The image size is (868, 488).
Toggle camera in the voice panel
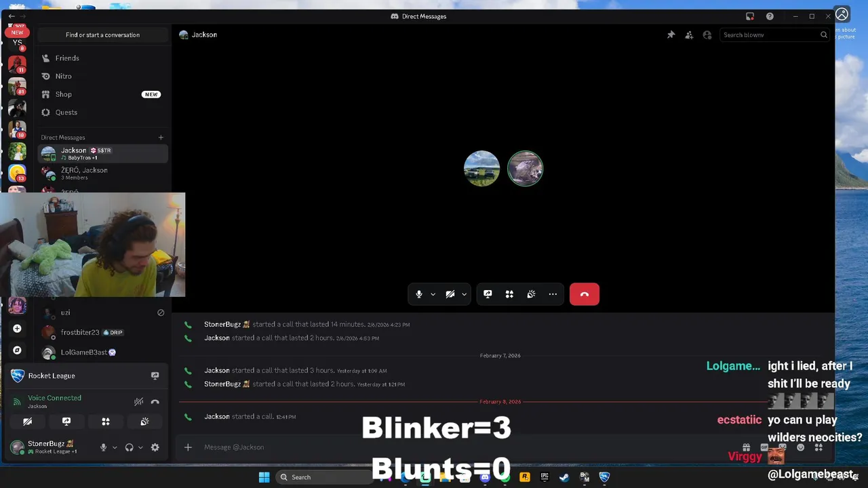tap(27, 422)
